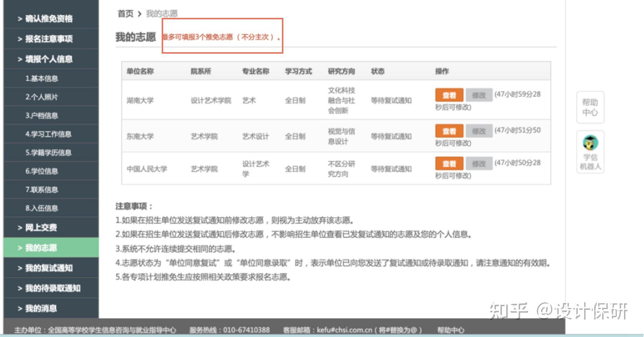The image size is (644, 337).
Task: Click the 东南大学 cell
Action: click(140, 136)
